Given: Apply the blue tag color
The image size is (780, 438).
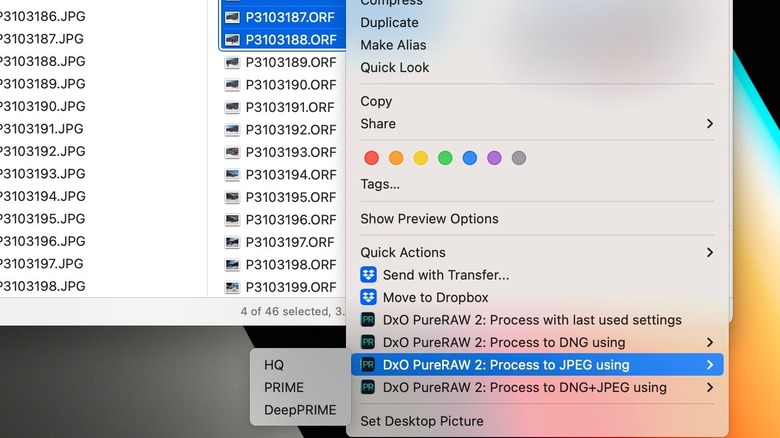Looking at the screenshot, I should click(x=470, y=158).
